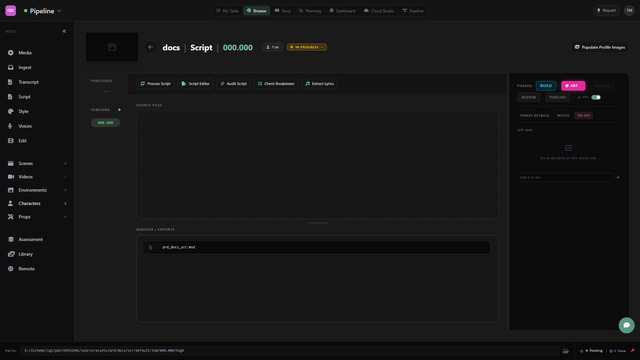Image resolution: width=640 pixels, height=360 pixels.
Task: Click Populate Profile Images button
Action: click(600, 47)
